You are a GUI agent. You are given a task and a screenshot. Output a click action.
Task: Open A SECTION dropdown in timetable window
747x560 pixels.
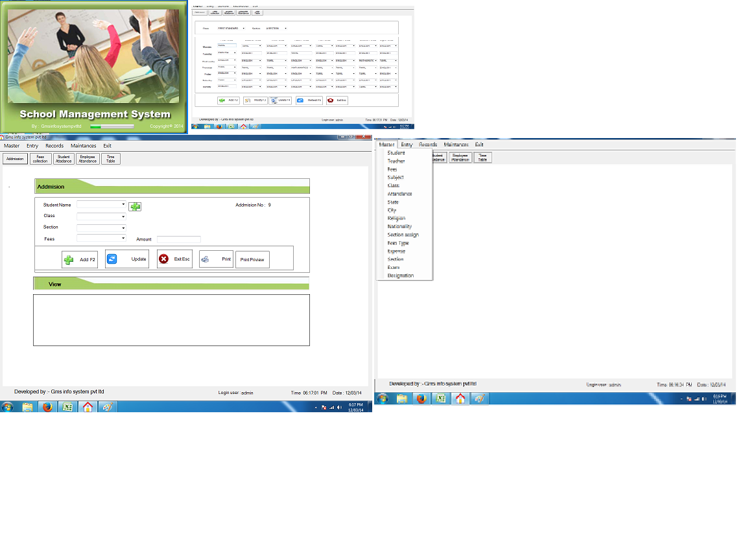[x=276, y=29]
